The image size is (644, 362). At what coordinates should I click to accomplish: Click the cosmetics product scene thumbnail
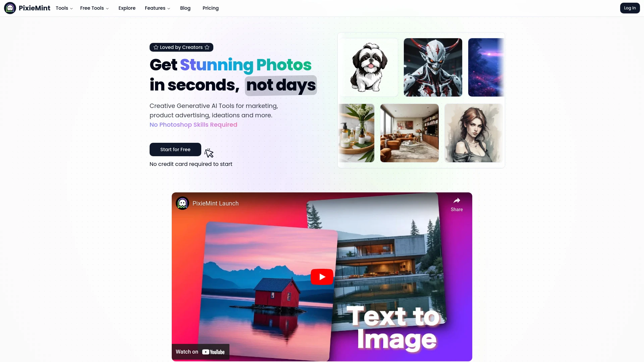pos(357,133)
